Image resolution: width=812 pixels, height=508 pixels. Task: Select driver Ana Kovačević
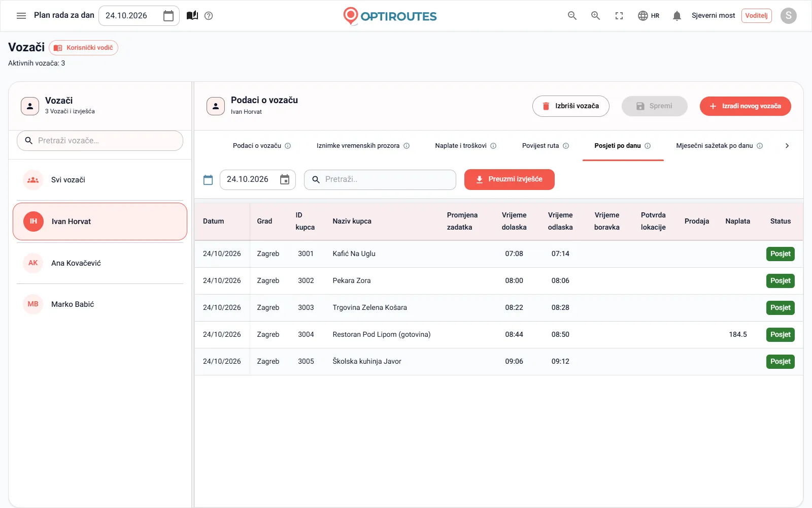(x=100, y=263)
